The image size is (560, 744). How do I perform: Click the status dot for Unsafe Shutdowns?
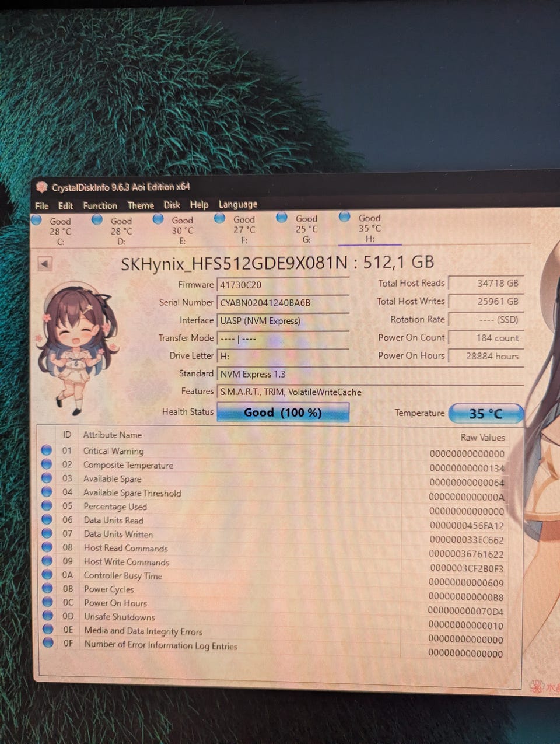[x=47, y=616]
